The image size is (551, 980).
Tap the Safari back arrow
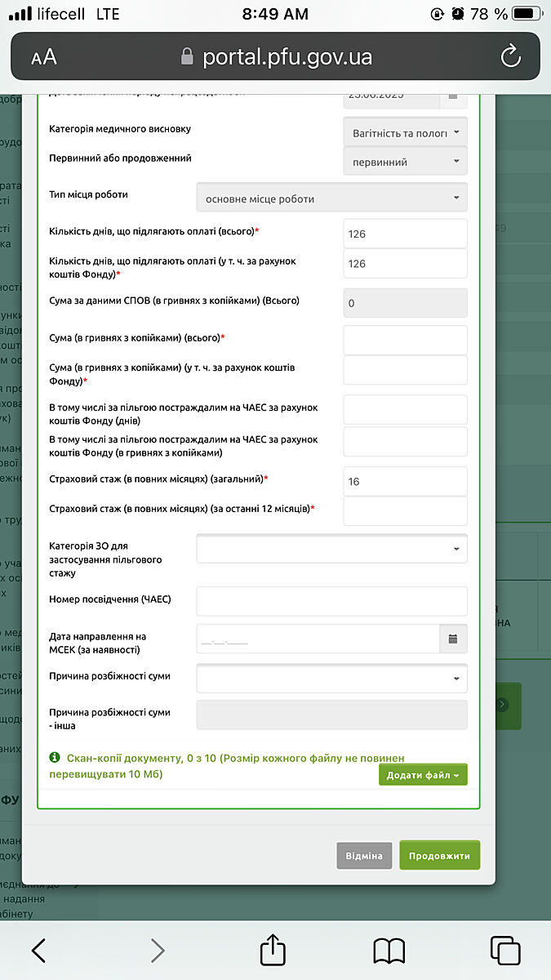(x=38, y=950)
